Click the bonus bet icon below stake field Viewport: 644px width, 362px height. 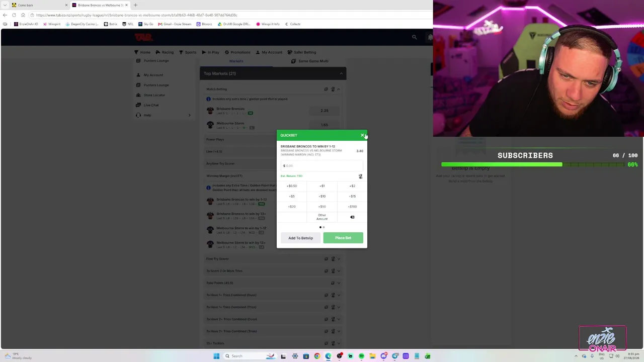point(360,176)
